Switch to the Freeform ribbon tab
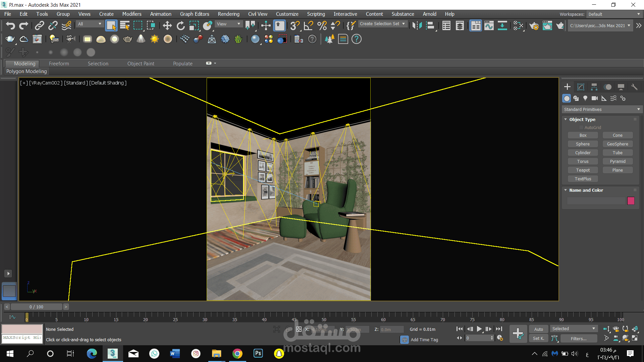This screenshot has width=644, height=362. 59,64
